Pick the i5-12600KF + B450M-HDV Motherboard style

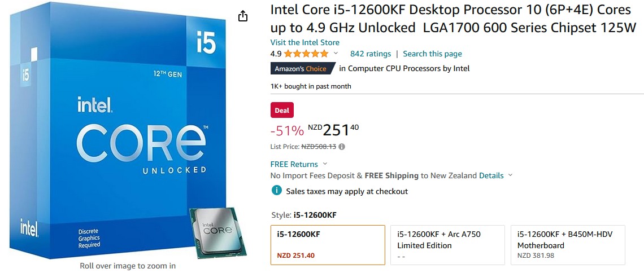(x=567, y=245)
